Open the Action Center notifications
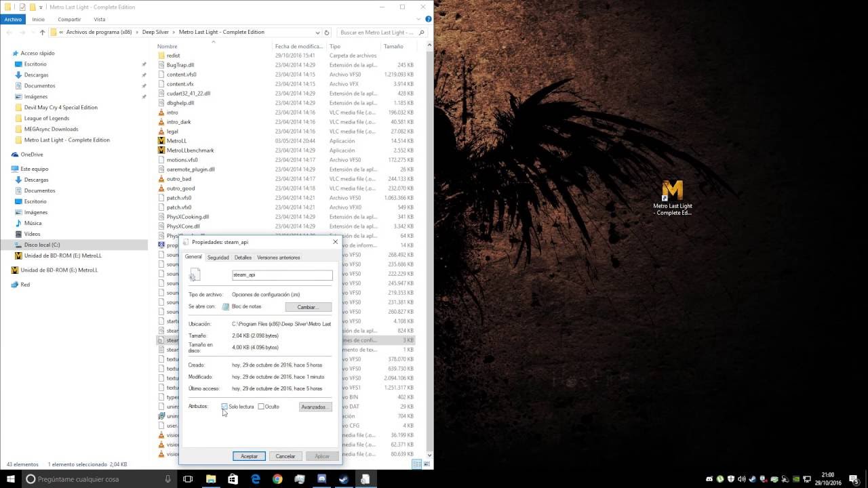The width and height of the screenshot is (868, 488). pyautogui.click(x=856, y=479)
